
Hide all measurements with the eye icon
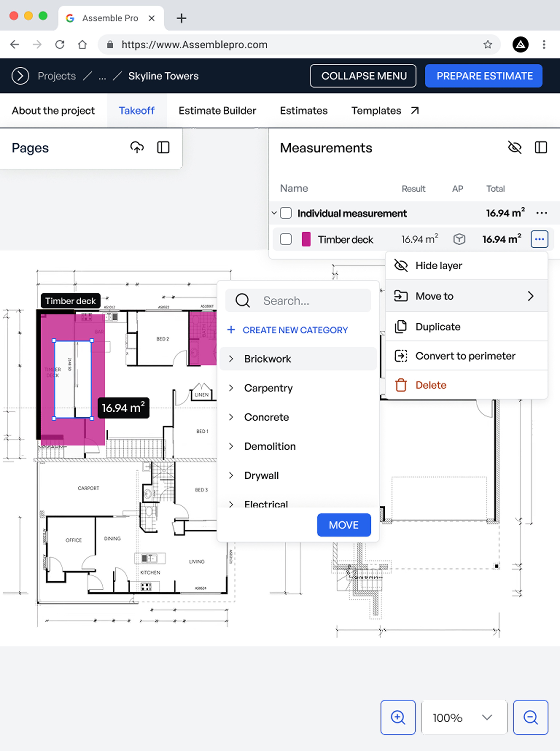pyautogui.click(x=514, y=147)
